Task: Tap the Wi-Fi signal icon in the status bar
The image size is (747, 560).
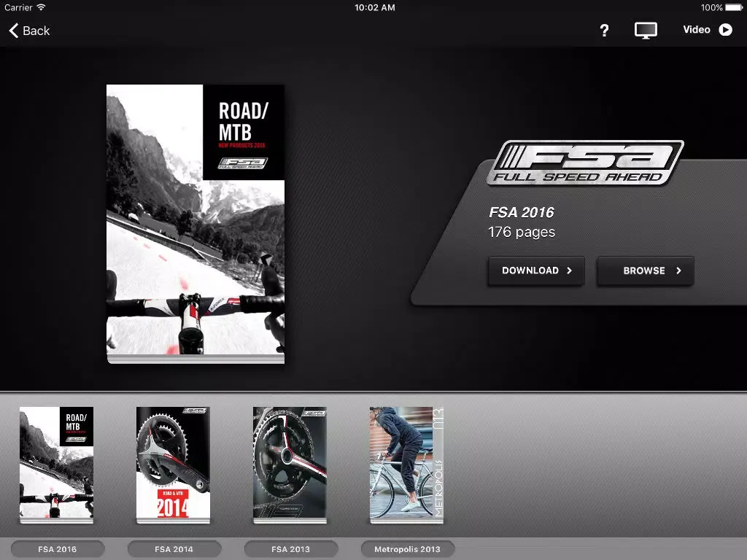Action: click(41, 7)
